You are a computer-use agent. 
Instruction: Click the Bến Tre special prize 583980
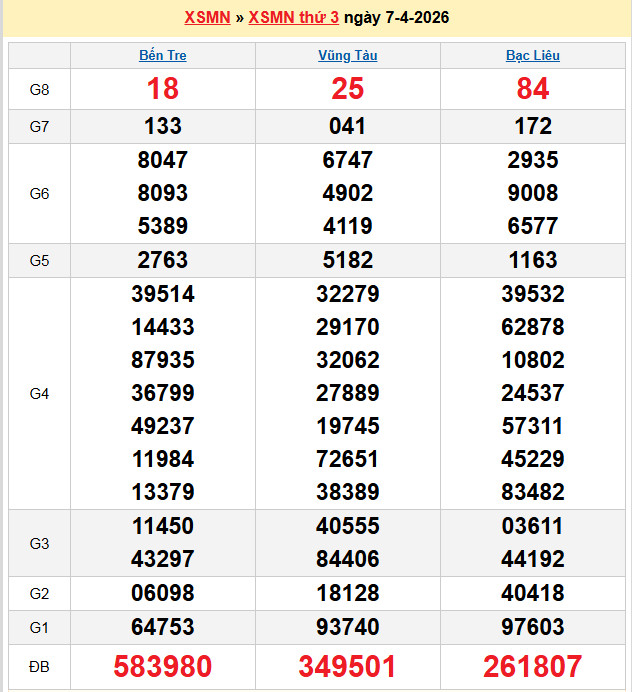163,666
